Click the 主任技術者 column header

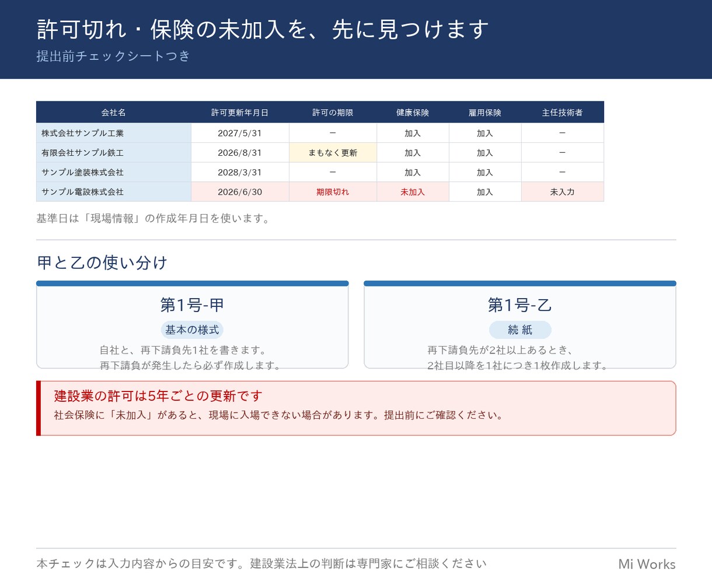tap(563, 112)
